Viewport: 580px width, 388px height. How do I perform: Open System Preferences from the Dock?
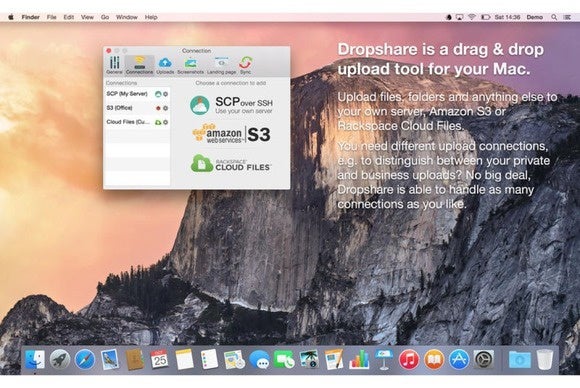pos(483,360)
